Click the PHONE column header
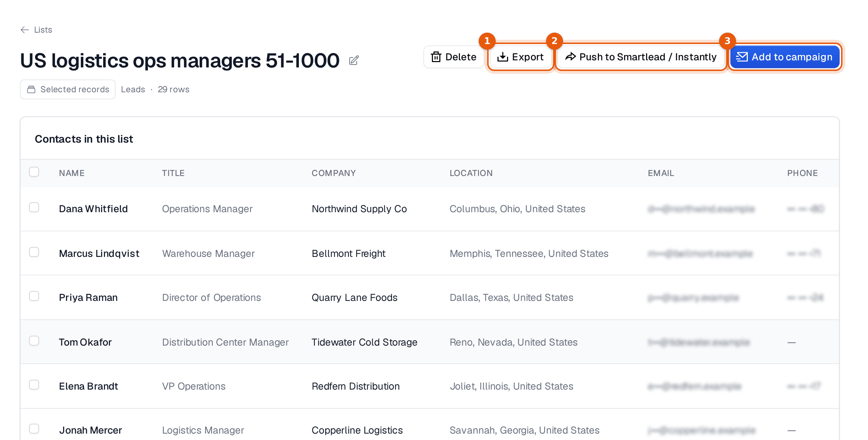868x440 pixels. pyautogui.click(x=802, y=173)
